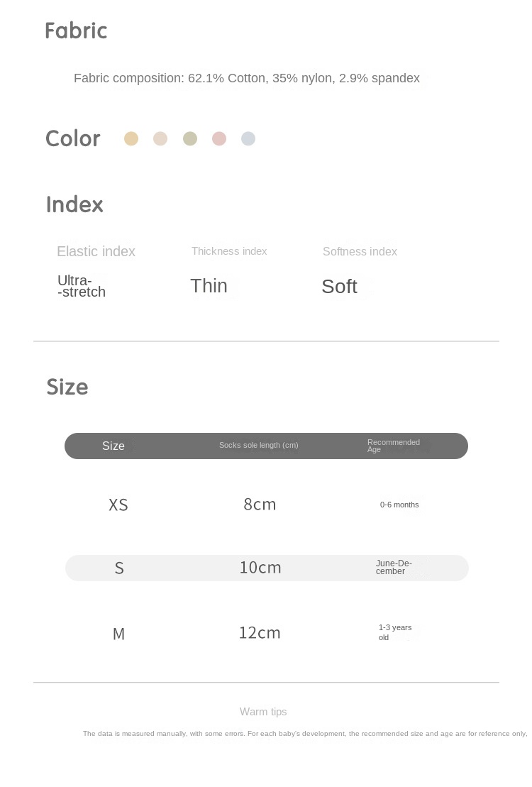
Task: Click the Index section heading
Action: pyautogui.click(x=74, y=204)
